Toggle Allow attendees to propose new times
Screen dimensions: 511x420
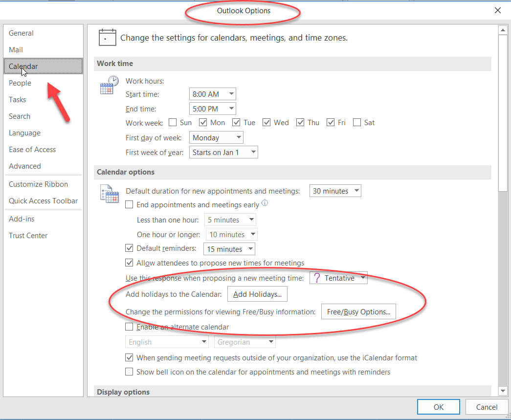[x=129, y=263]
